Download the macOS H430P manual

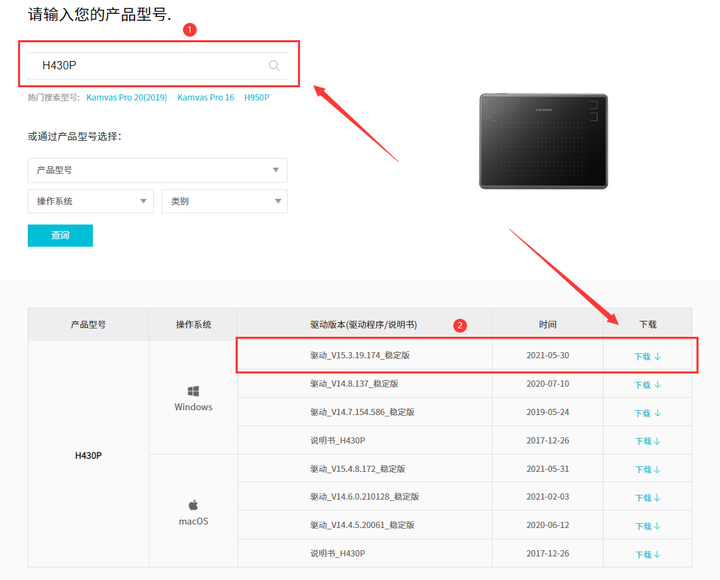(x=647, y=554)
